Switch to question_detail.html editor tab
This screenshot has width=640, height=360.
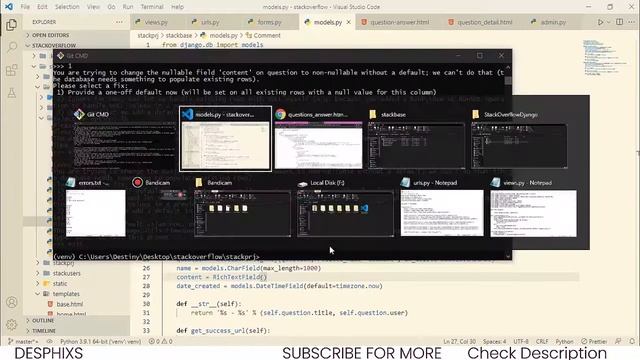click(484, 22)
